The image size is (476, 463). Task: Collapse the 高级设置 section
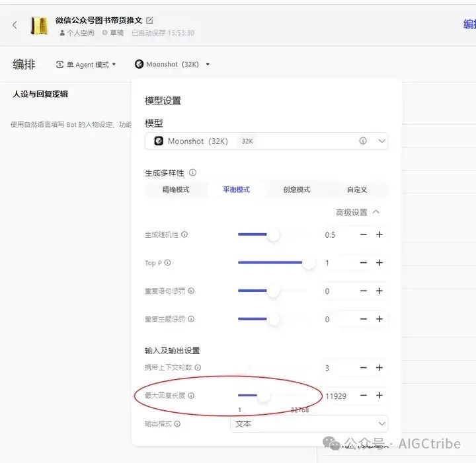pyautogui.click(x=358, y=212)
